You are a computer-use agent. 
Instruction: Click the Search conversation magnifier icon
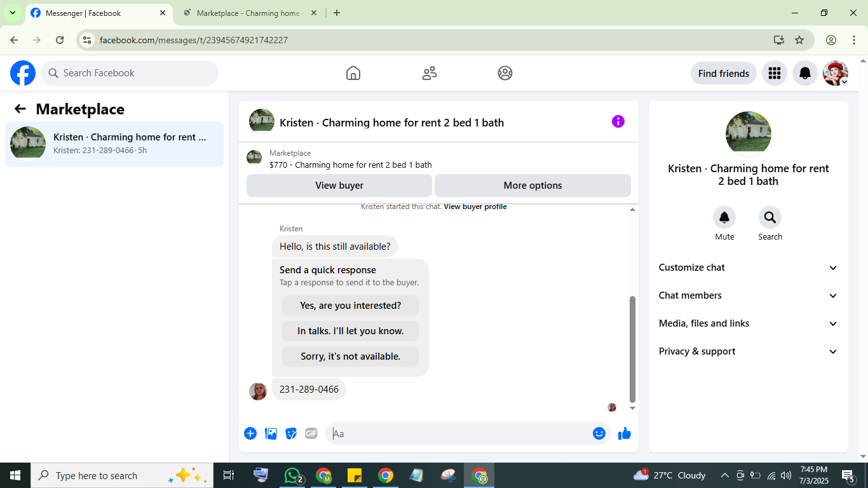tap(770, 218)
